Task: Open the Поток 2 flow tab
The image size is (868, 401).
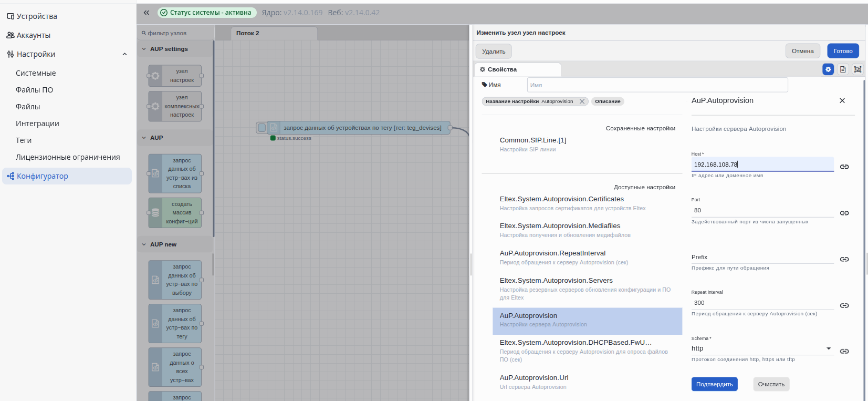Action: pos(274,33)
